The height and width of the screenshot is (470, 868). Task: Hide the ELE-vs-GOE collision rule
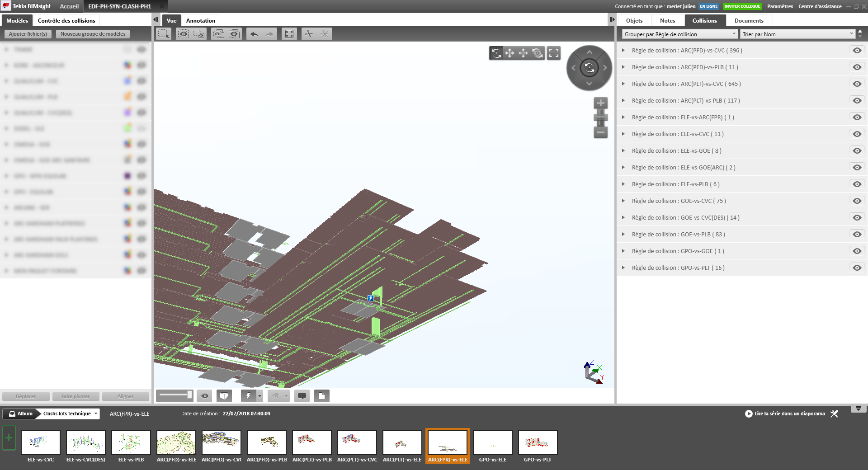(857, 151)
